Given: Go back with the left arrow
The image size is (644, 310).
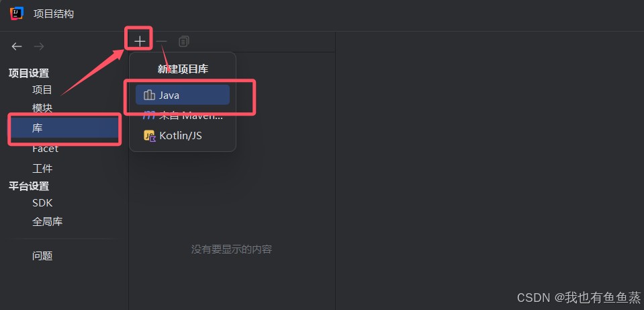Looking at the screenshot, I should click(16, 46).
